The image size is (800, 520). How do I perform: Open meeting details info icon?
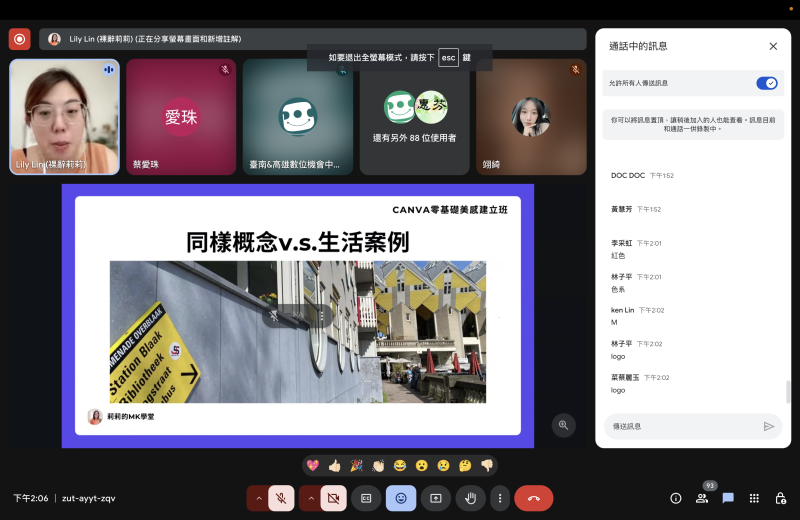(x=676, y=499)
